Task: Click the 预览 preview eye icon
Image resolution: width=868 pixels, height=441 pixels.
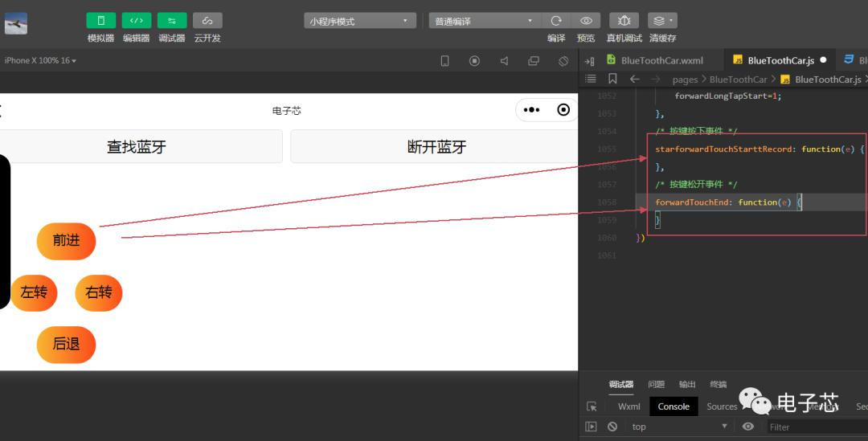Action: [x=586, y=21]
